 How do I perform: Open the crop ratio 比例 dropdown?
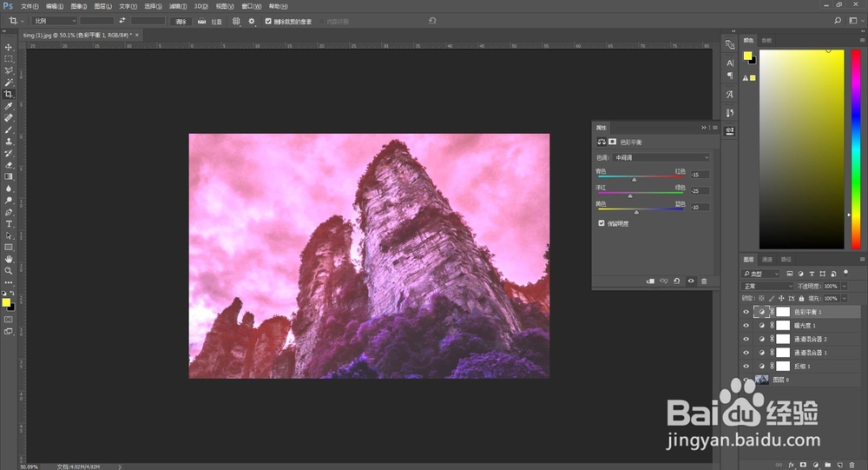click(54, 21)
